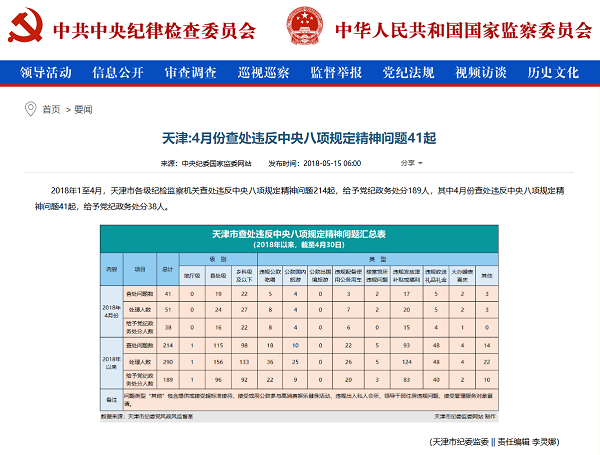Click the location pin icon by breadcrumb
The height and width of the screenshot is (455, 600).
(x=31, y=109)
